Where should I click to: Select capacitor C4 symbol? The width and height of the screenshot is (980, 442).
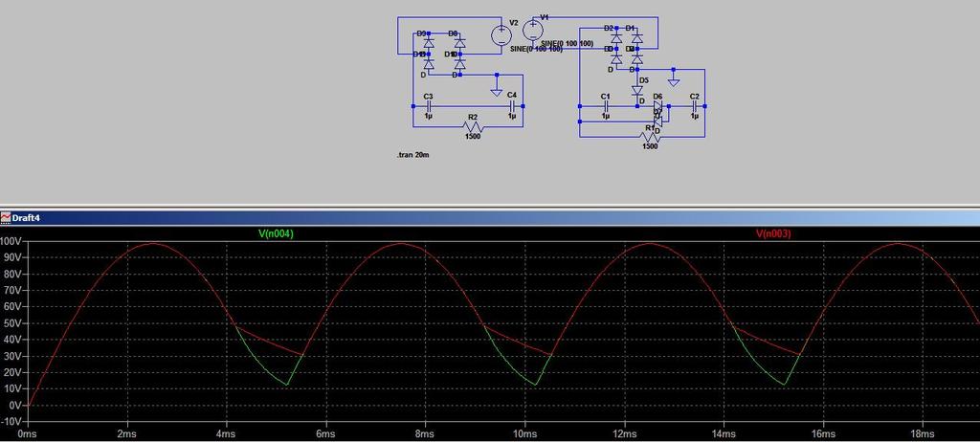point(513,106)
